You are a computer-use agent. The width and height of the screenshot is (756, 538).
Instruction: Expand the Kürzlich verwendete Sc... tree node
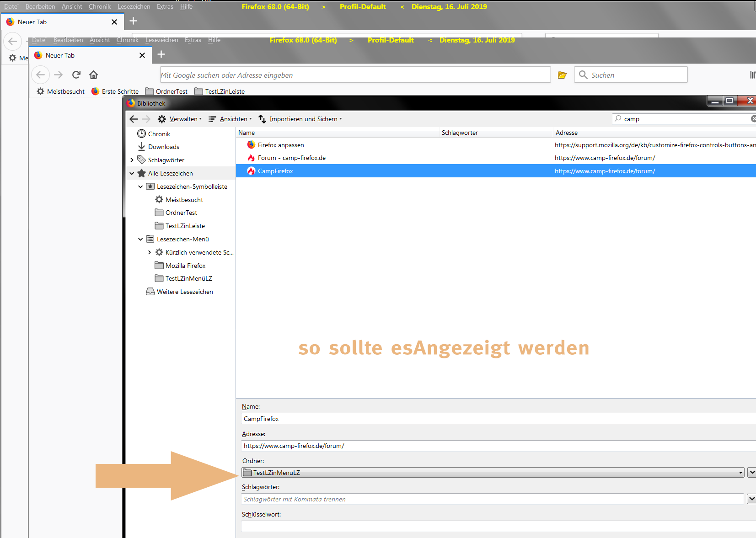click(149, 252)
